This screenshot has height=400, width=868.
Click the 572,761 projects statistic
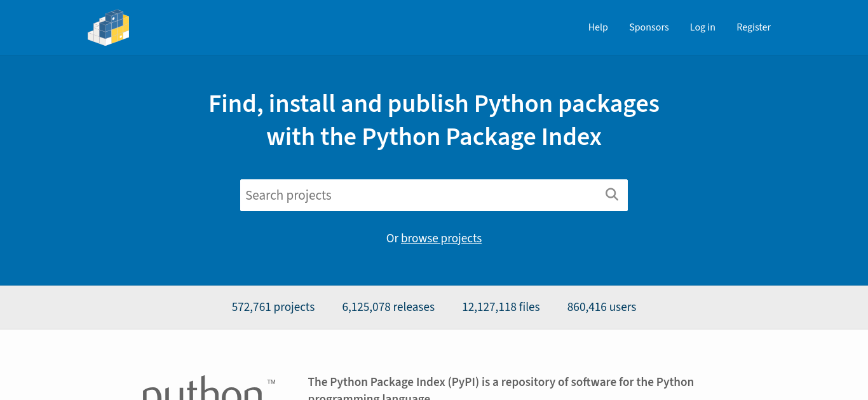[x=273, y=307]
